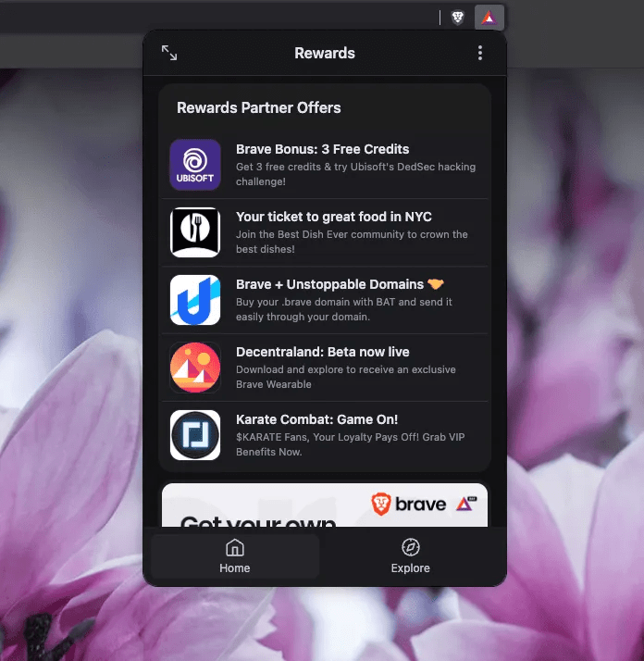Open Decentraland: Beta now live offer
This screenshot has width=644, height=661.
tap(322, 352)
